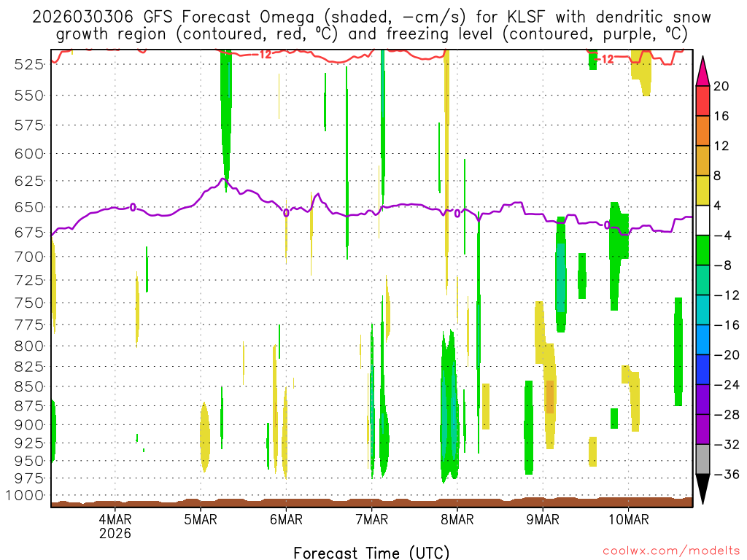Click the orange-yellow omega blob after 9MAR
Screen dimensions: 747x560
549,396
